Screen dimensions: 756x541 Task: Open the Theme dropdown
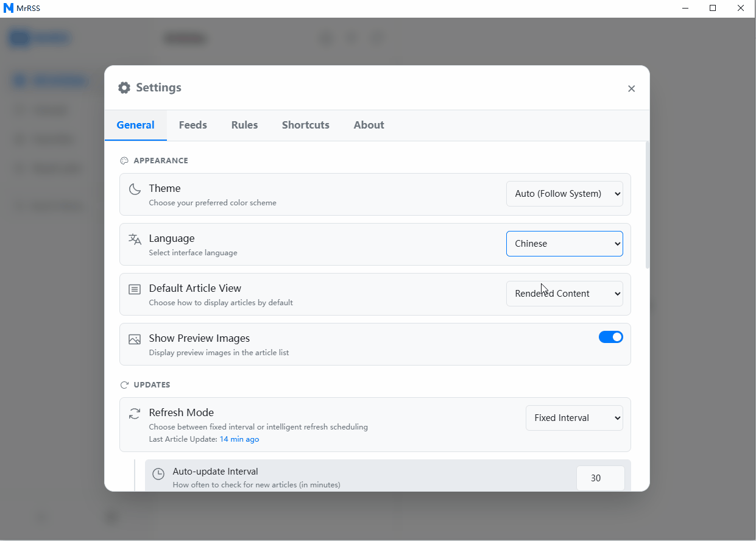point(564,194)
